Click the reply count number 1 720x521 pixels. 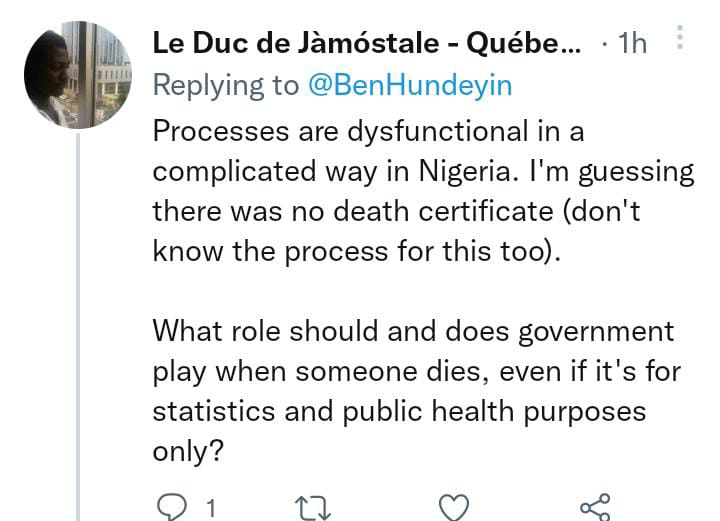pos(211,505)
